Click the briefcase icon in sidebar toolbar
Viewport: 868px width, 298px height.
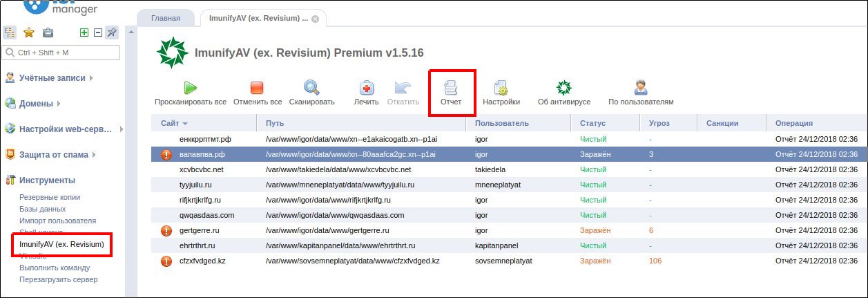click(x=48, y=32)
